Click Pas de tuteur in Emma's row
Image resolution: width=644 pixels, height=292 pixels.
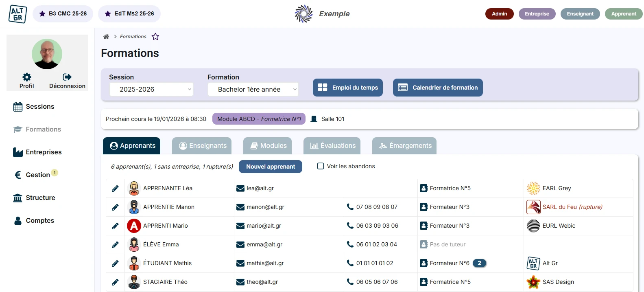click(x=448, y=244)
